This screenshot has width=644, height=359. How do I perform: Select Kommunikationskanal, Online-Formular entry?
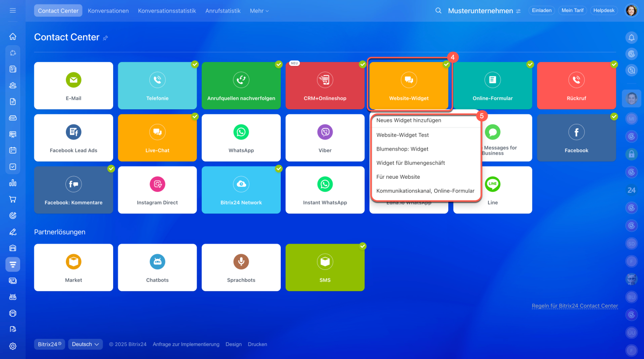click(x=426, y=191)
